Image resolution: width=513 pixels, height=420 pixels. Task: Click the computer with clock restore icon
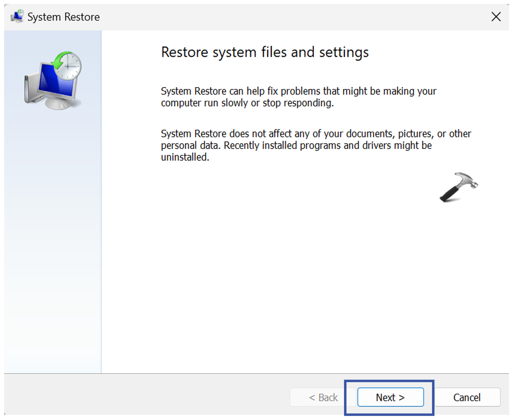[53, 81]
